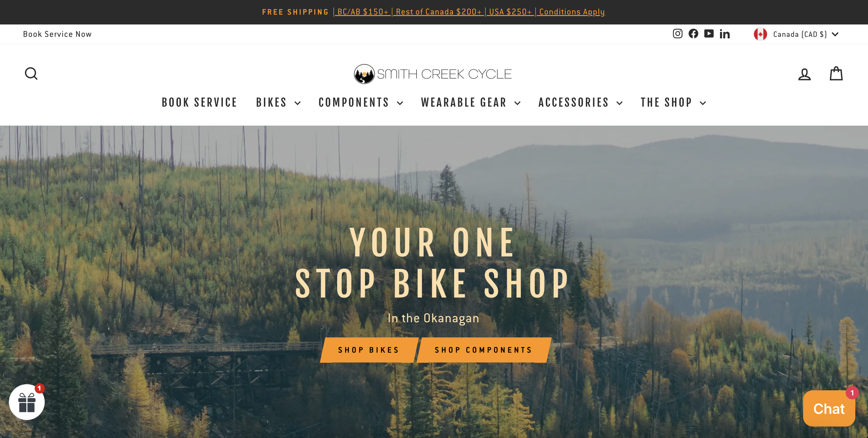Image resolution: width=868 pixels, height=438 pixels.
Task: Open The Shop navigation menu
Action: (x=673, y=102)
